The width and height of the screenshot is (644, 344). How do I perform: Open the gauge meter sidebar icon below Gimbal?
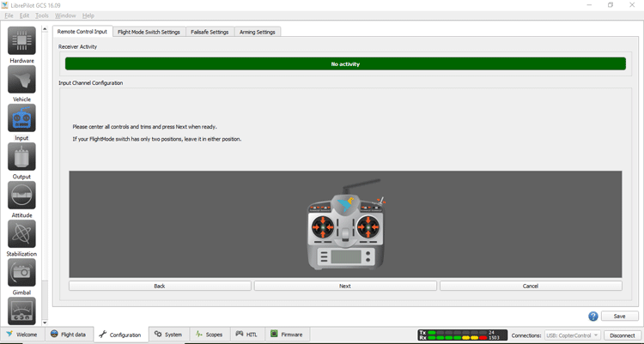(21, 311)
